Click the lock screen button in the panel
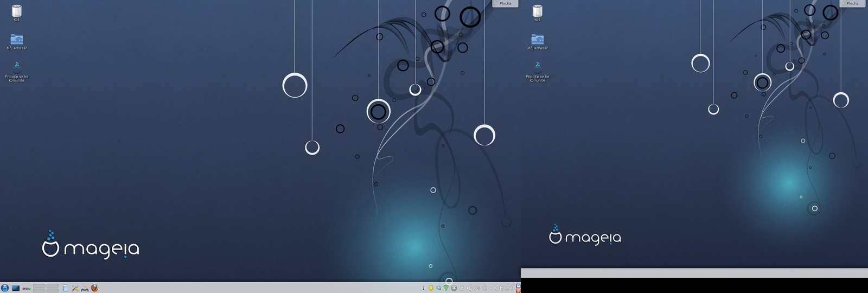 click(x=518, y=285)
